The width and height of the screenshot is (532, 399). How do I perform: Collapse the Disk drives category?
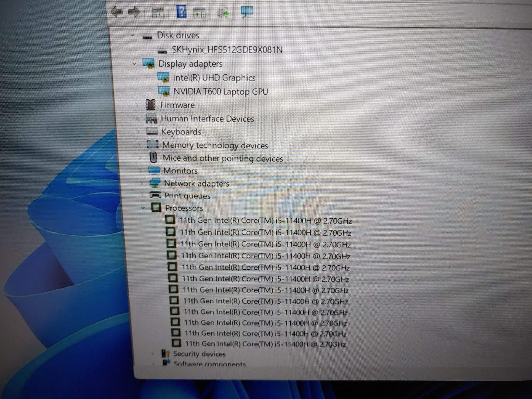pyautogui.click(x=133, y=35)
